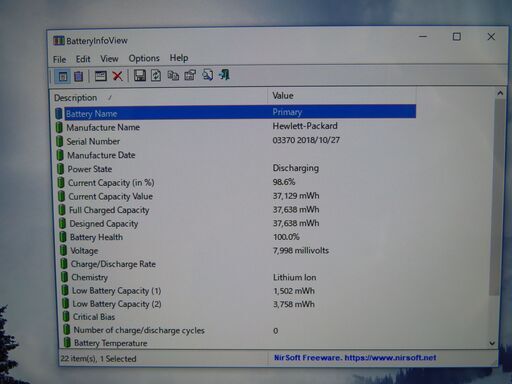
Task: Click battery icon beside Manufacture Name
Action: (59, 127)
